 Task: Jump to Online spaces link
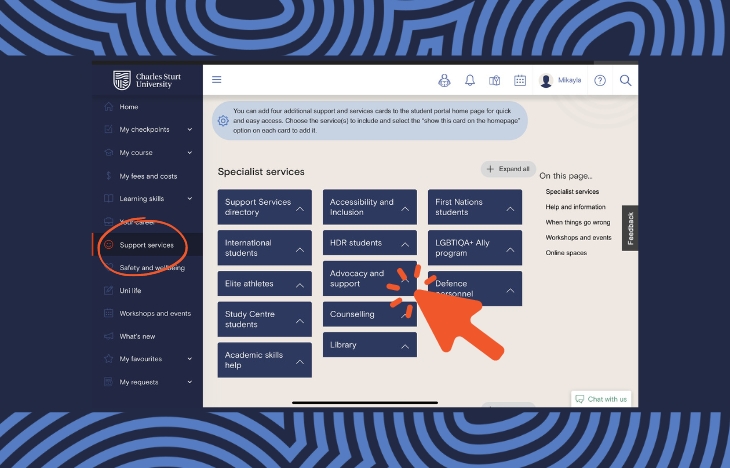(566, 253)
